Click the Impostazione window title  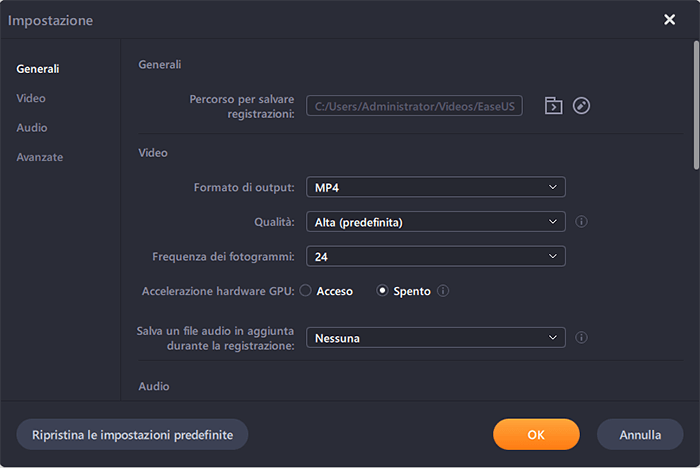(50, 21)
